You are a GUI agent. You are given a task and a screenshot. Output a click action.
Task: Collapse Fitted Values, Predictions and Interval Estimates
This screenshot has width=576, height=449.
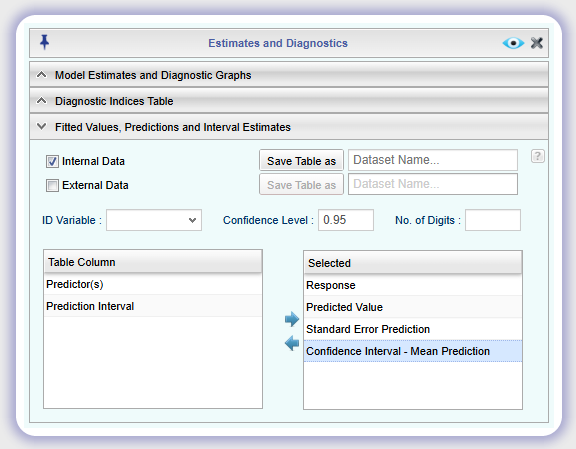(x=289, y=127)
